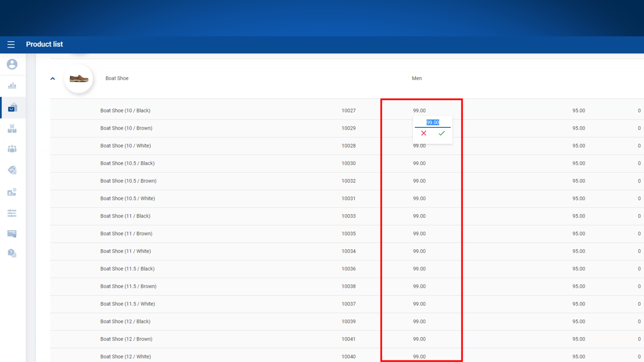The height and width of the screenshot is (362, 644).
Task: Open the payment card icon in sidebar
Action: point(12,234)
